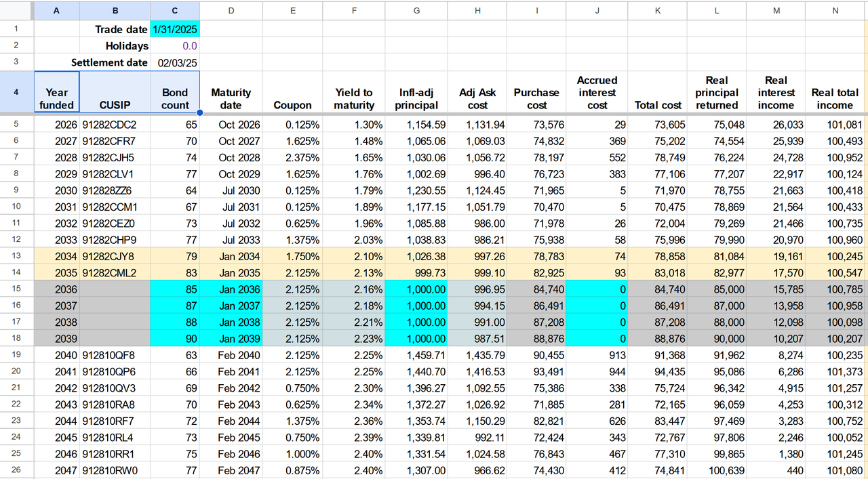The height and width of the screenshot is (479, 868).
Task: Select CUSIP cell 912810QF8
Action: click(x=115, y=355)
